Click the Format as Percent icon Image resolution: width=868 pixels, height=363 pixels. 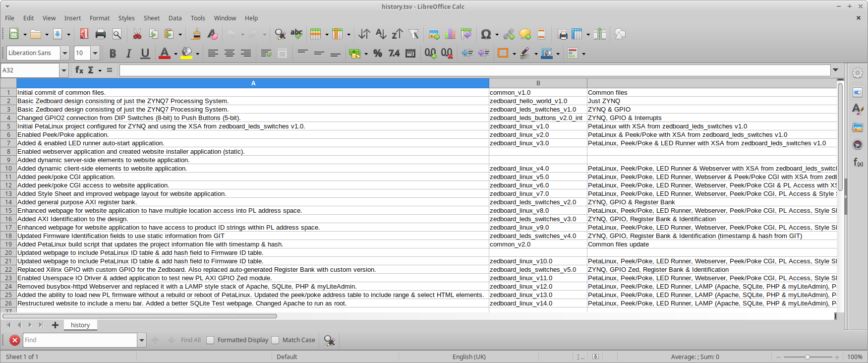pos(378,54)
